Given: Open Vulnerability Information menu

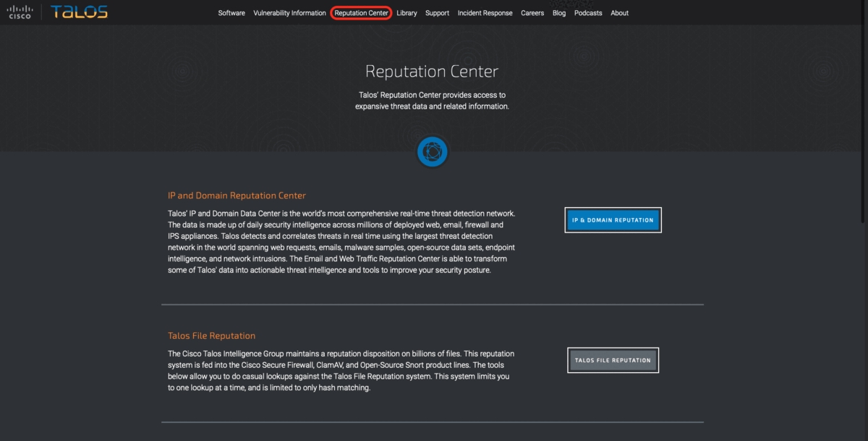Looking at the screenshot, I should coord(289,13).
